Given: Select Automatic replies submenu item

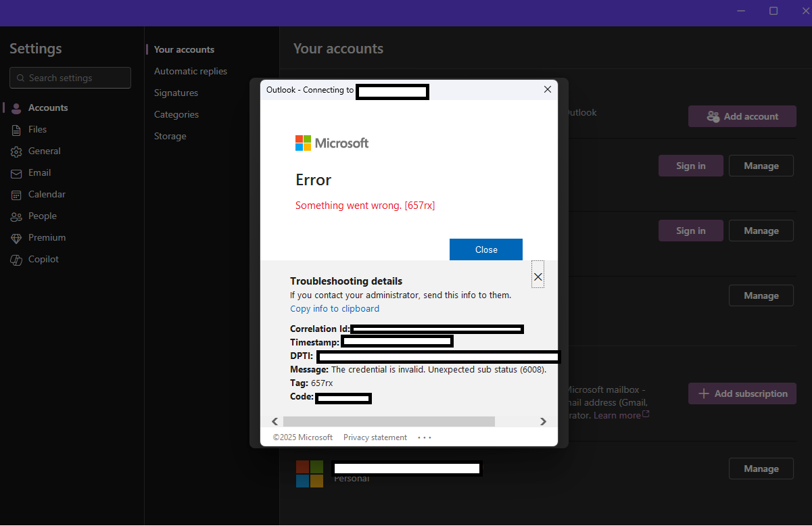Looking at the screenshot, I should click(x=191, y=71).
